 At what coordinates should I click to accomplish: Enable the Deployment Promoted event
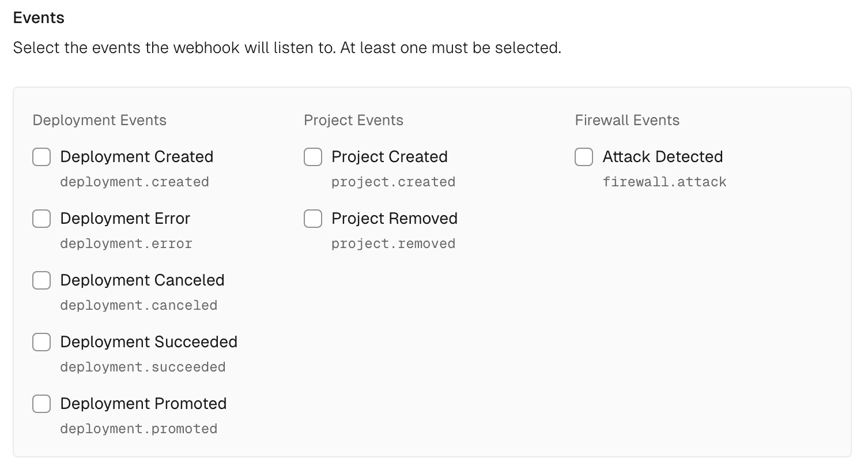click(41, 404)
